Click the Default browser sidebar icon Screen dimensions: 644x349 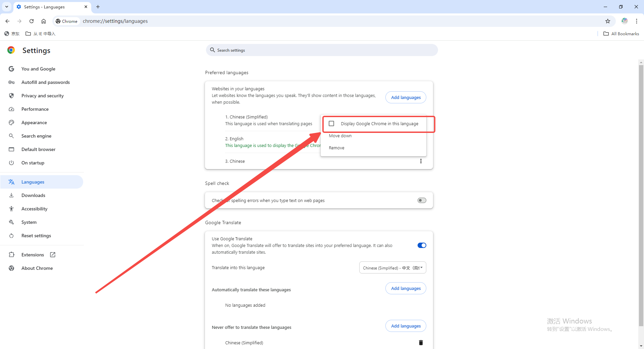tap(11, 149)
